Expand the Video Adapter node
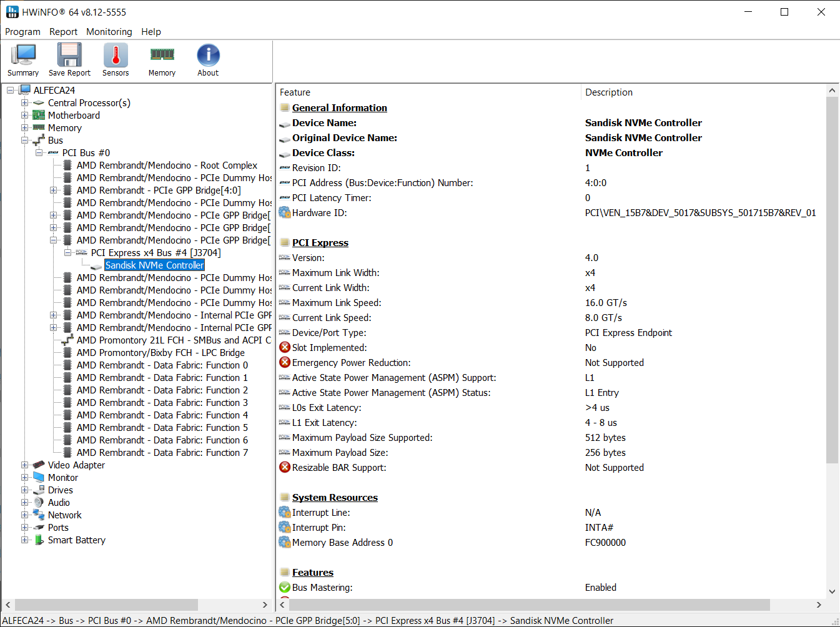 [24, 465]
